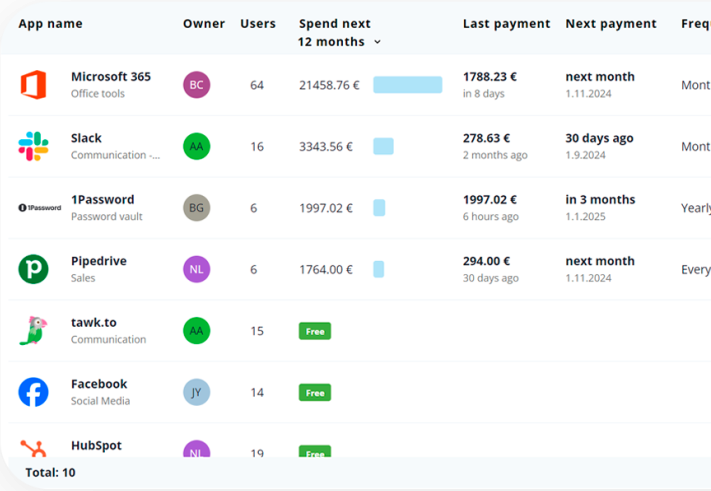Click the Microsoft 365 app logo
Screen dimensions: 711x491
(33, 85)
